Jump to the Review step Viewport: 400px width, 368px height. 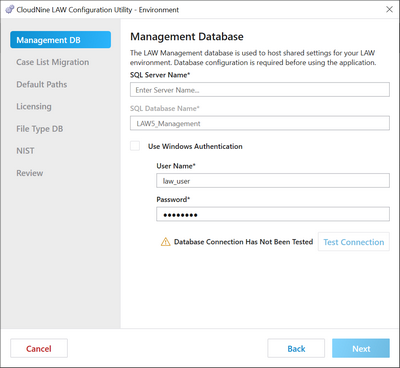[x=30, y=173]
